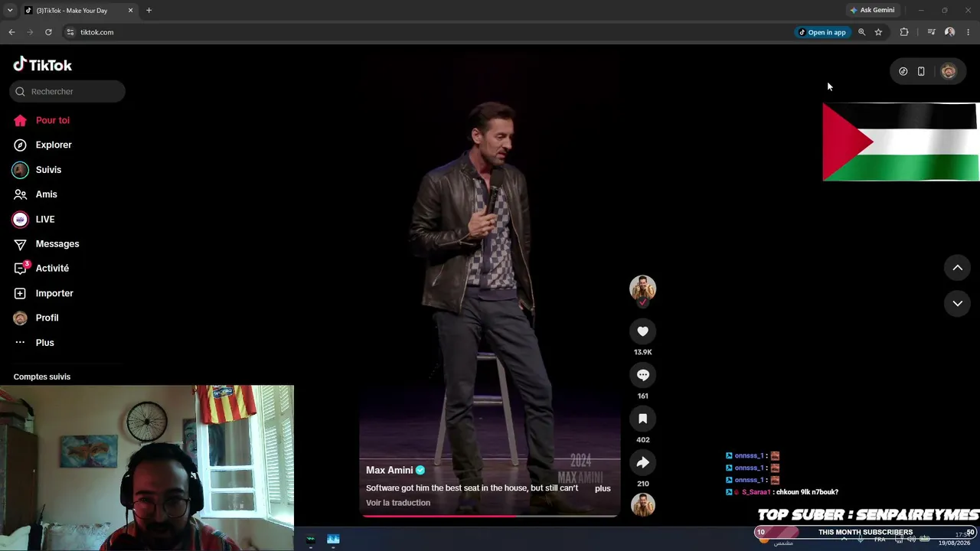Viewport: 980px width, 551px height.
Task: Click the 'Ask Gemini' button
Action: click(x=872, y=11)
